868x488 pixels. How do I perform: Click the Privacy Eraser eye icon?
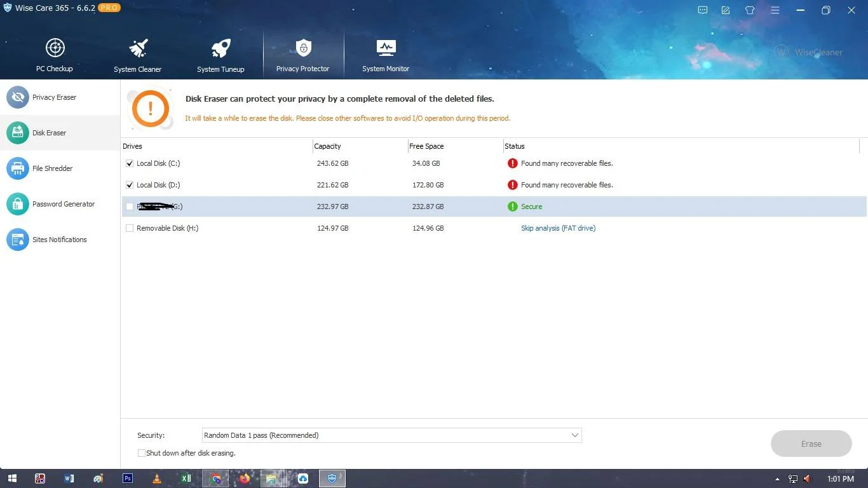tap(18, 97)
